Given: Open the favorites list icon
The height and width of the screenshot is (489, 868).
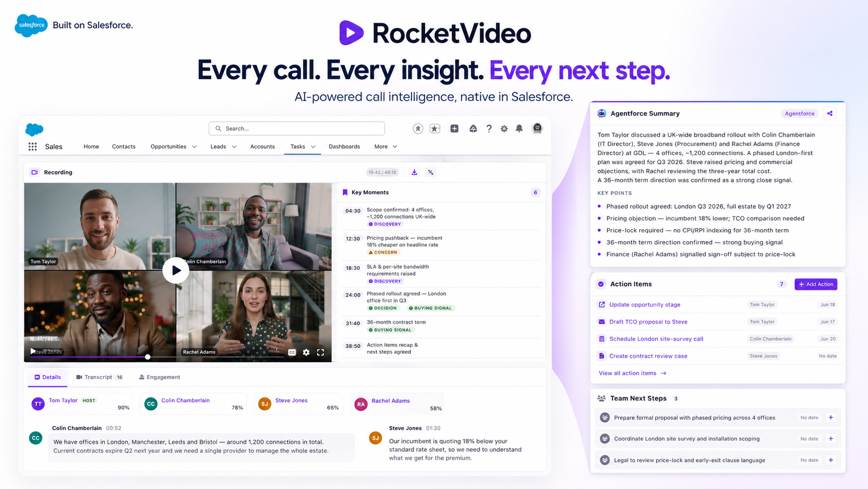Looking at the screenshot, I should coord(435,128).
